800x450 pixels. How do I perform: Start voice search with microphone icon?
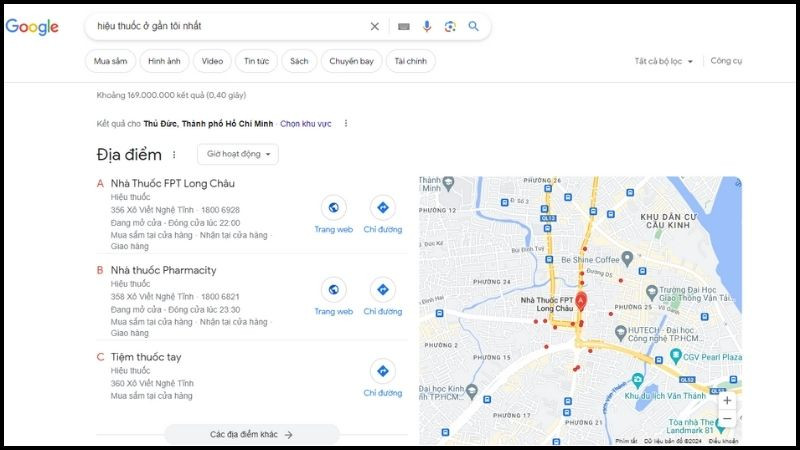[427, 27]
